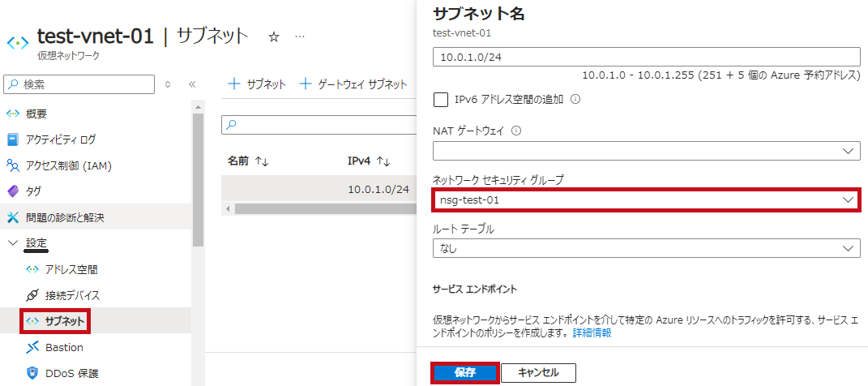The width and height of the screenshot is (868, 386).
Task: Click the 概要 icon in the sidebar
Action: (x=13, y=114)
